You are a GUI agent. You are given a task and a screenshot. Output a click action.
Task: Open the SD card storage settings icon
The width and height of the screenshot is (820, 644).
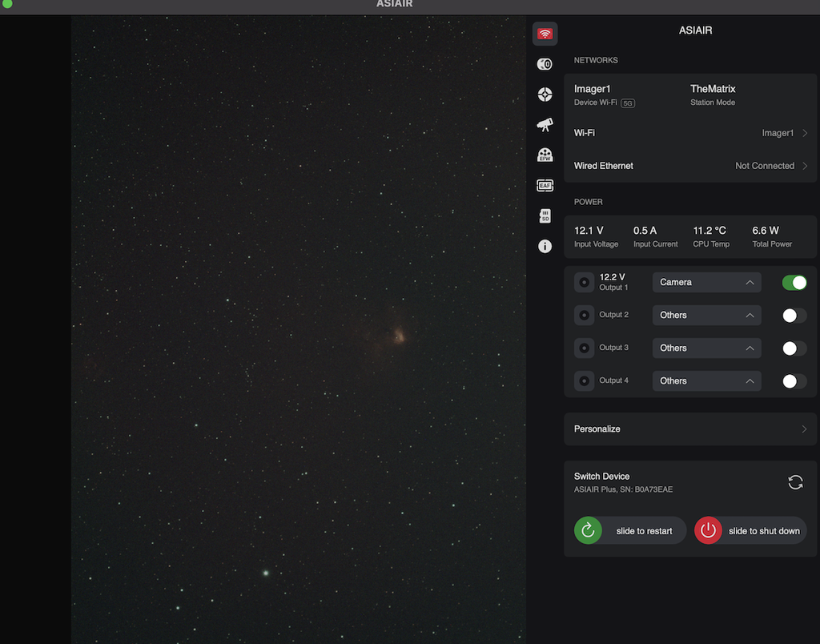coord(545,215)
